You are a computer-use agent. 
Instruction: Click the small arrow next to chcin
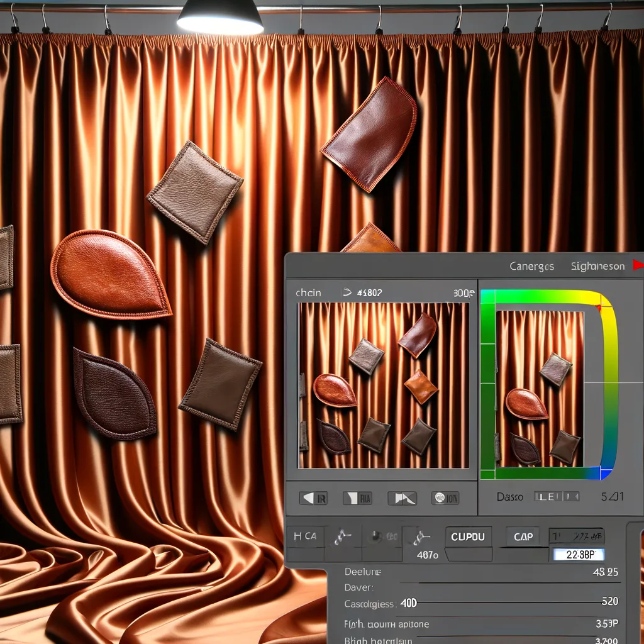click(x=346, y=292)
